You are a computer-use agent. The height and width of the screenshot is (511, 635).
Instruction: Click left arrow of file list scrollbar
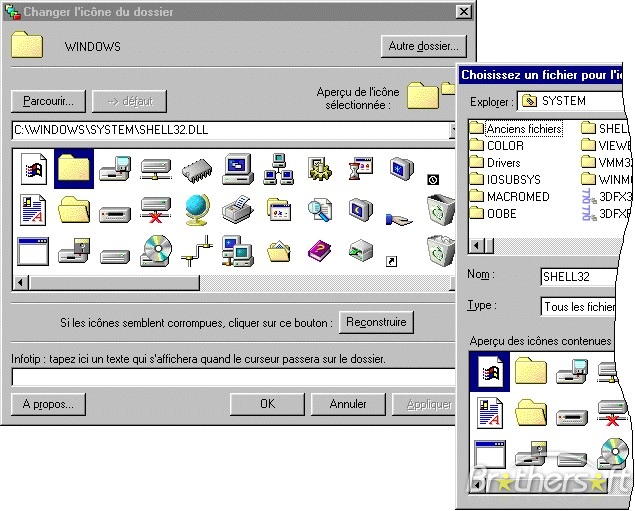(476, 245)
